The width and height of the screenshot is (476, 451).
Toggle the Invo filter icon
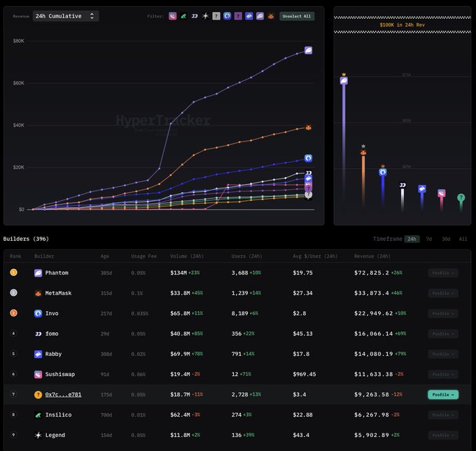click(x=227, y=16)
